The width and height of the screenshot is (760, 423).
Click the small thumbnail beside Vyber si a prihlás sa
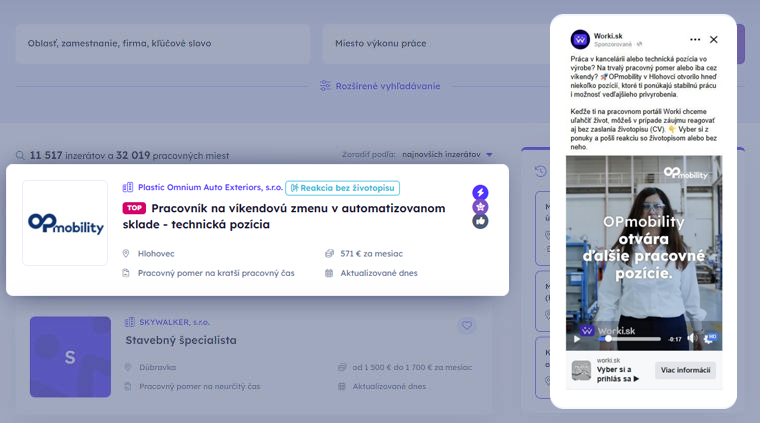[581, 371]
